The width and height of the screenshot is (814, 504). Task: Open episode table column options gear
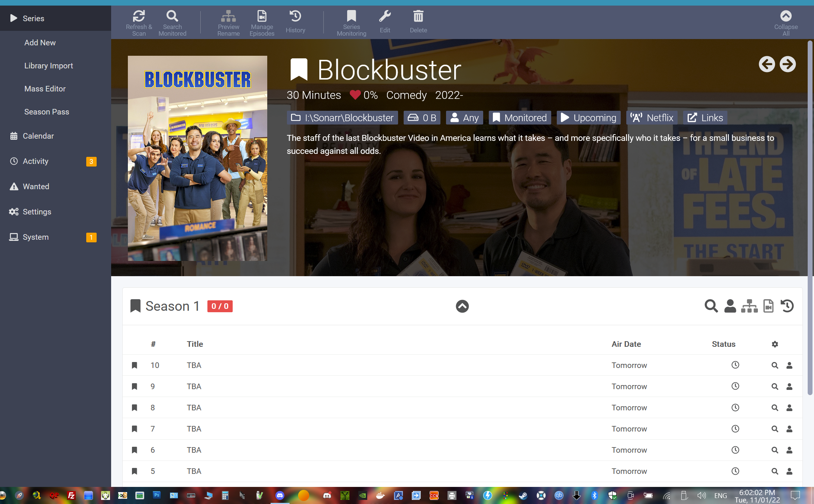click(x=775, y=344)
